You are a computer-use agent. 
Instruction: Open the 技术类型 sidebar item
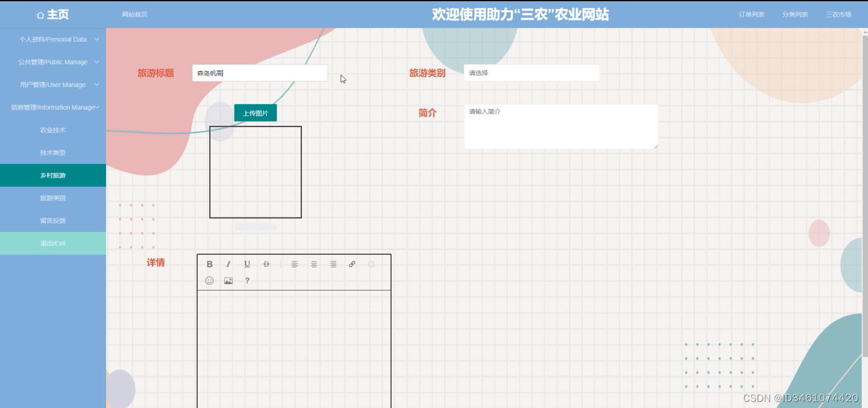[53, 153]
